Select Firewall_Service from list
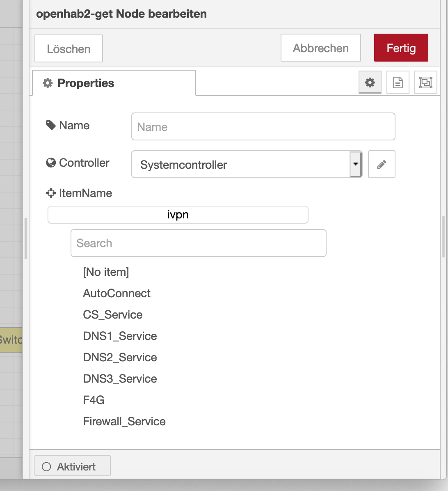 pos(124,421)
